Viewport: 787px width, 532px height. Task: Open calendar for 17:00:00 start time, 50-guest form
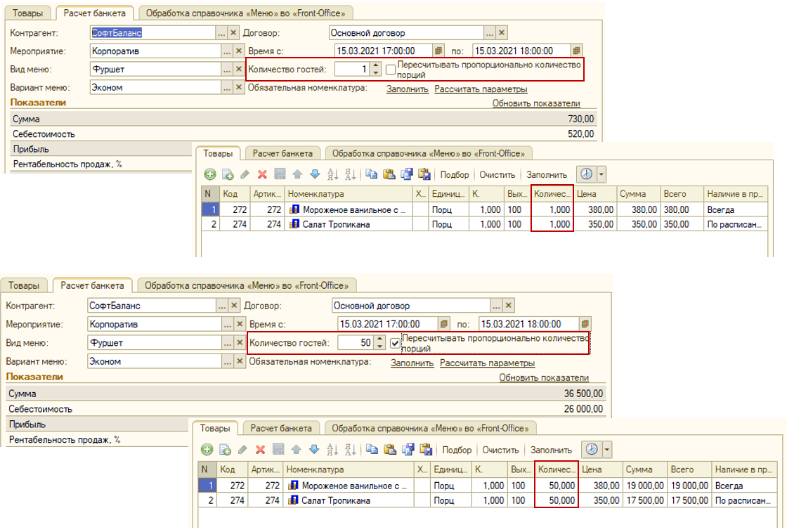click(x=443, y=324)
